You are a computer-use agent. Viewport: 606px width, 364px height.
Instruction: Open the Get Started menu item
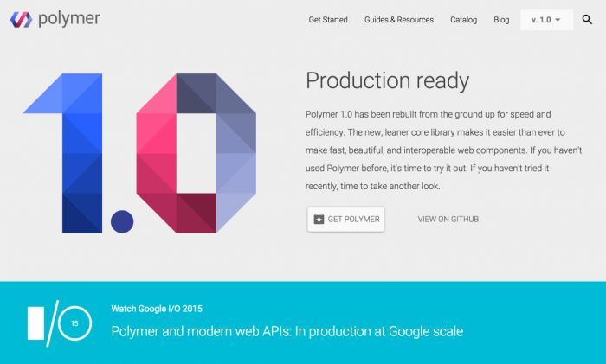pos(328,20)
